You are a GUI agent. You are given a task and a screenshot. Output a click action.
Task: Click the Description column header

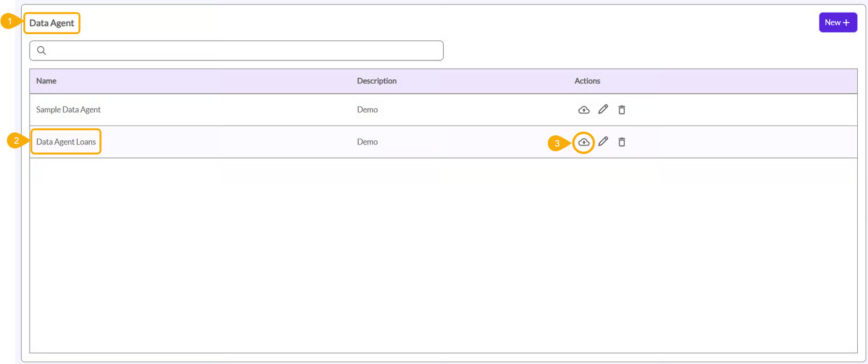pyautogui.click(x=376, y=81)
